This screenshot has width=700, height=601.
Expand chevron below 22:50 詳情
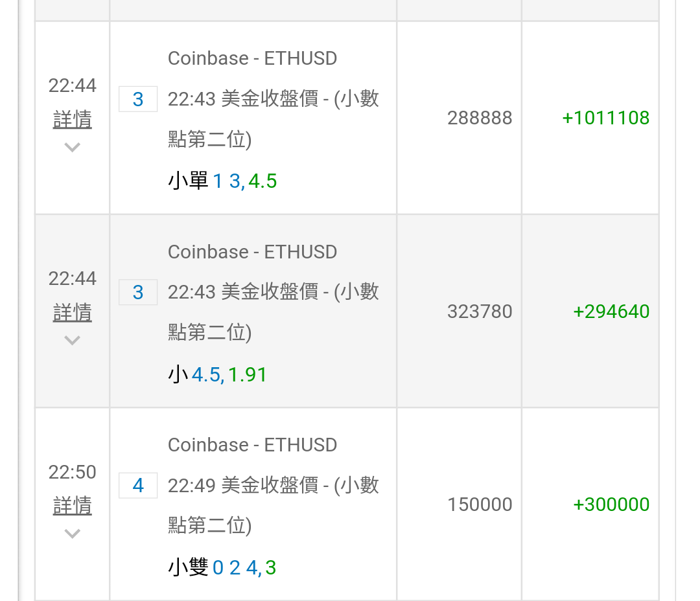[x=73, y=533]
